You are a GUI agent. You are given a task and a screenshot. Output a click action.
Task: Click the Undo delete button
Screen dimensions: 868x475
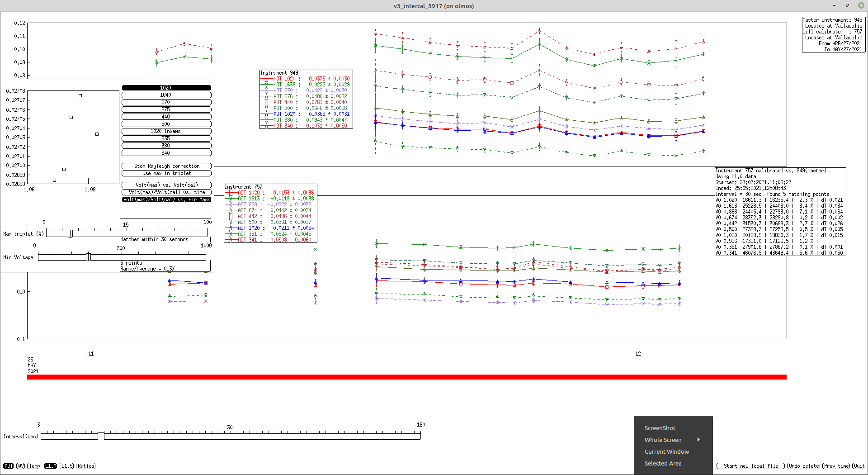(x=804, y=466)
